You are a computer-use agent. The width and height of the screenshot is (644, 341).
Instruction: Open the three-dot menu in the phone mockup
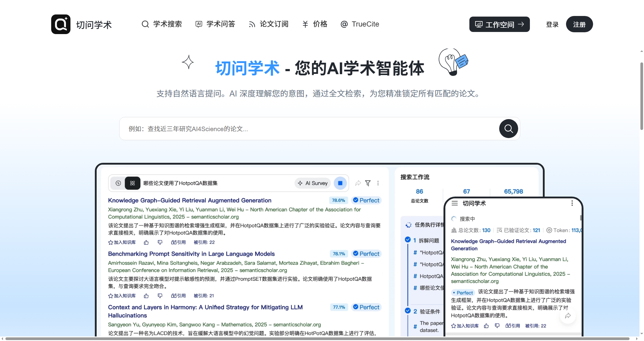[x=572, y=203]
